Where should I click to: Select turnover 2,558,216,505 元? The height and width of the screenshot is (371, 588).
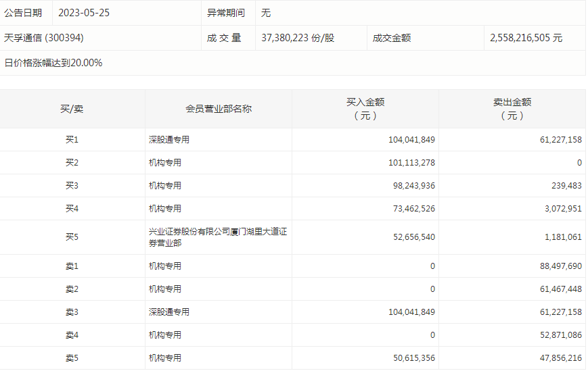pyautogui.click(x=526, y=38)
